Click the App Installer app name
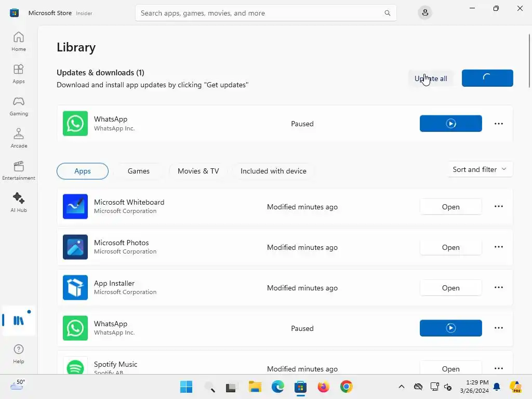This screenshot has height=399, width=532. [x=114, y=283]
